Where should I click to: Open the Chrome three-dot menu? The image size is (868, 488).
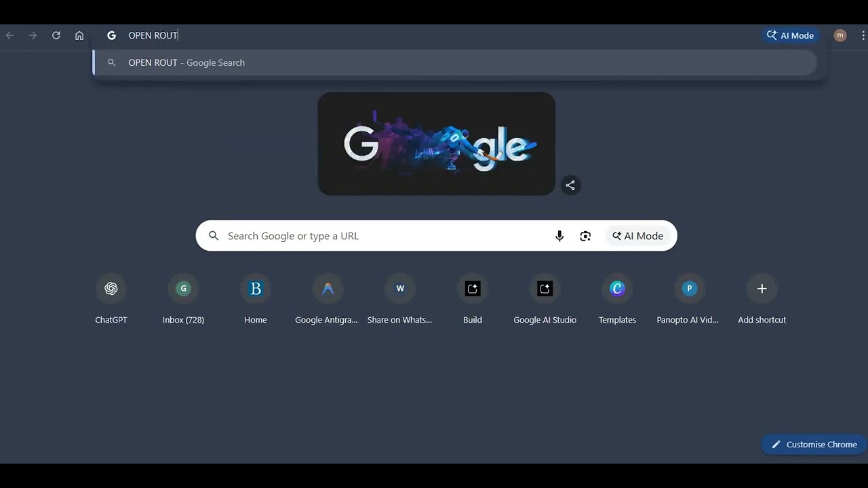pyautogui.click(x=863, y=35)
